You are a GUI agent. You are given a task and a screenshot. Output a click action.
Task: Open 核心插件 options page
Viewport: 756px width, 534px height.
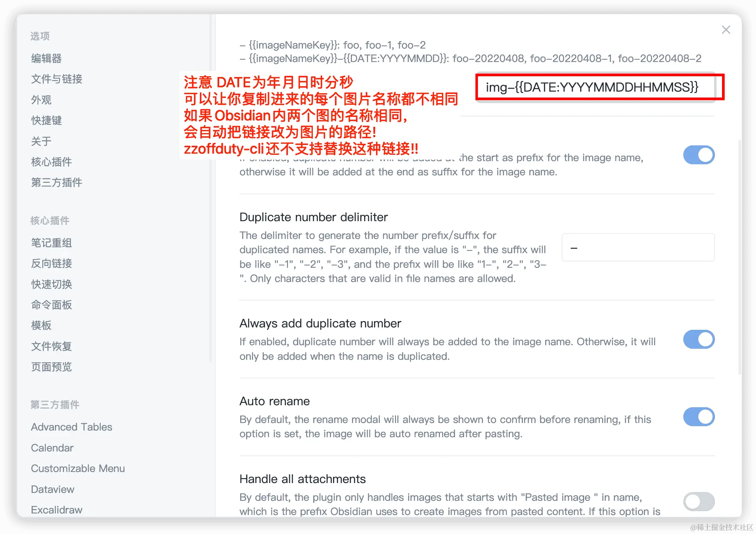pos(52,162)
